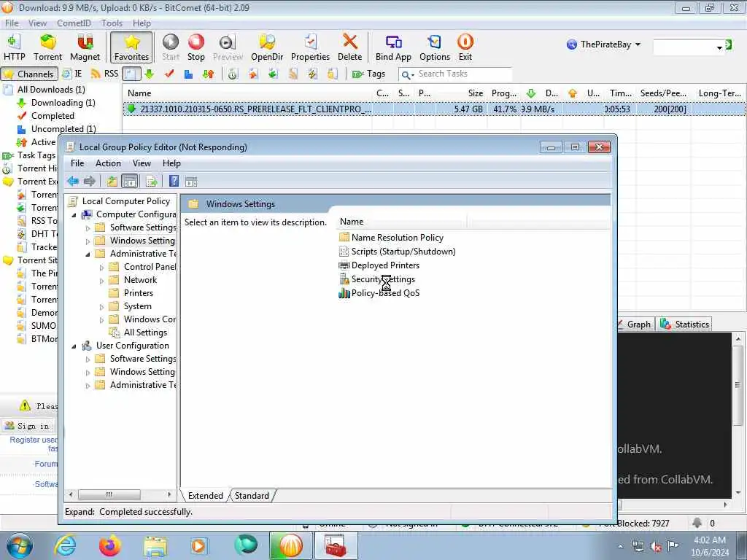
Task: Open the Windows Start orb
Action: point(20,545)
